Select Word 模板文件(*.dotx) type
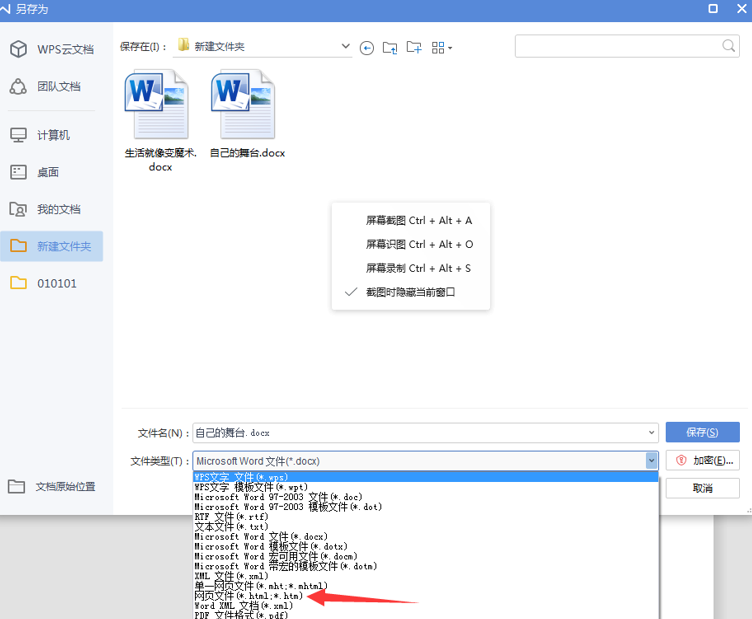This screenshot has width=752, height=619. click(425, 547)
